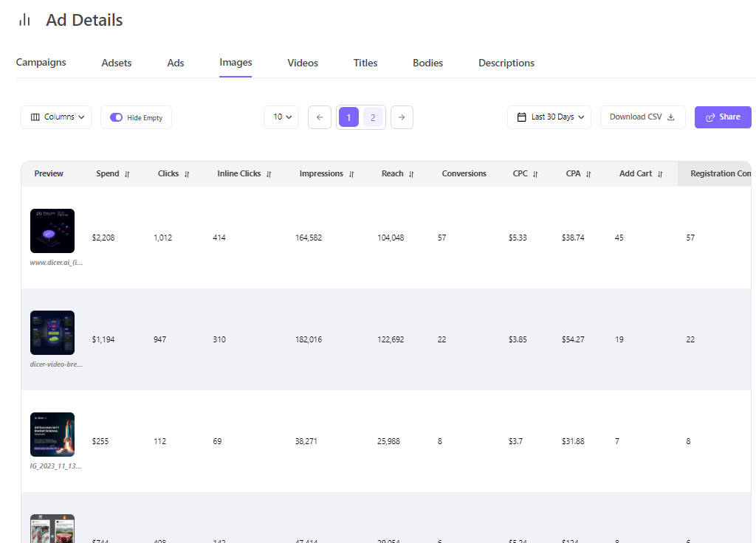Click the dicer-video-bre... file name
Image resolution: width=756 pixels, height=543 pixels.
pyautogui.click(x=56, y=364)
